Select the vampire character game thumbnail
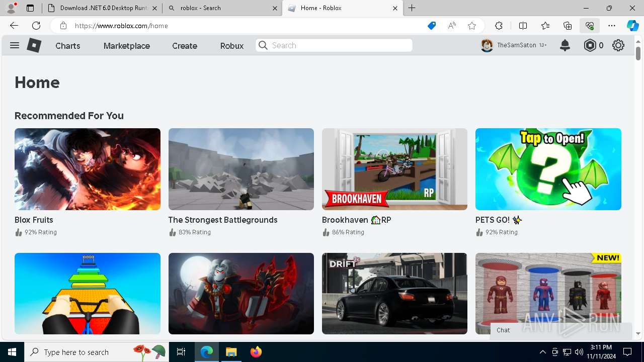Viewport: 644px width, 362px height. tap(241, 294)
